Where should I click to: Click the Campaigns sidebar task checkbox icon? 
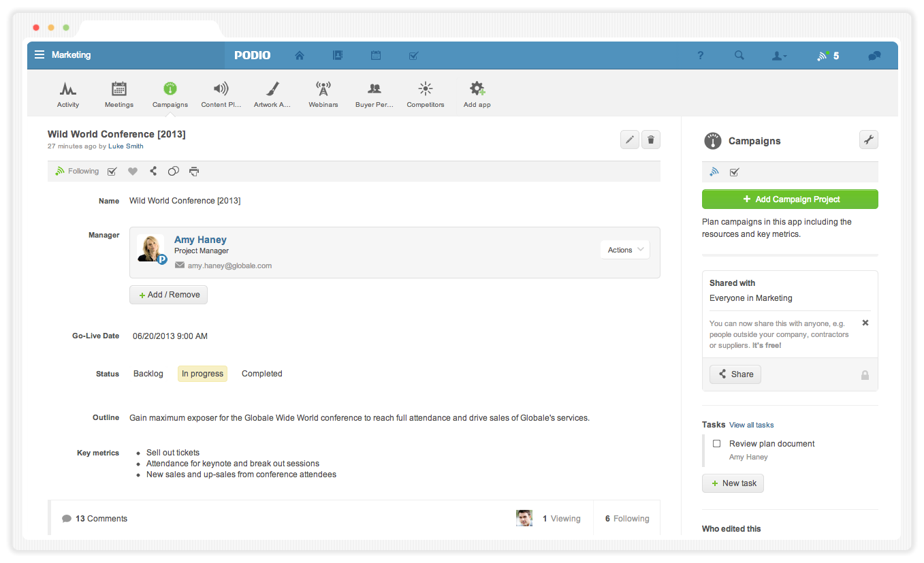point(734,172)
